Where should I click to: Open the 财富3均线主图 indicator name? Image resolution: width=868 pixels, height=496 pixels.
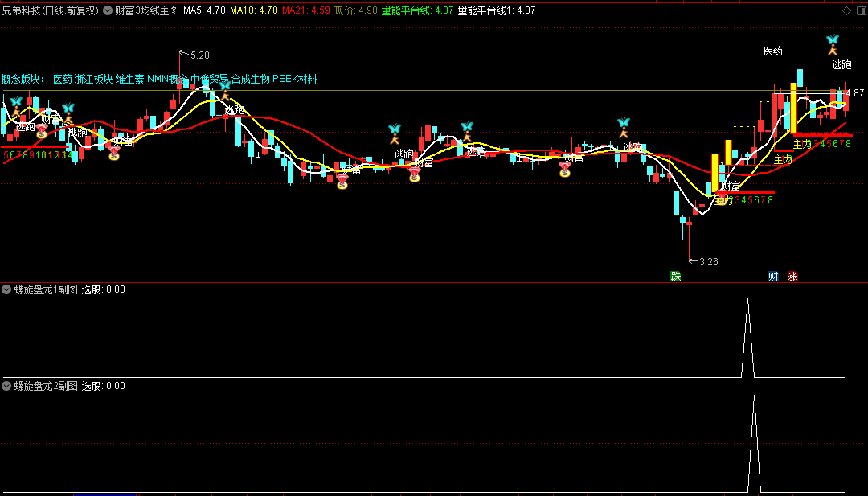(x=147, y=10)
